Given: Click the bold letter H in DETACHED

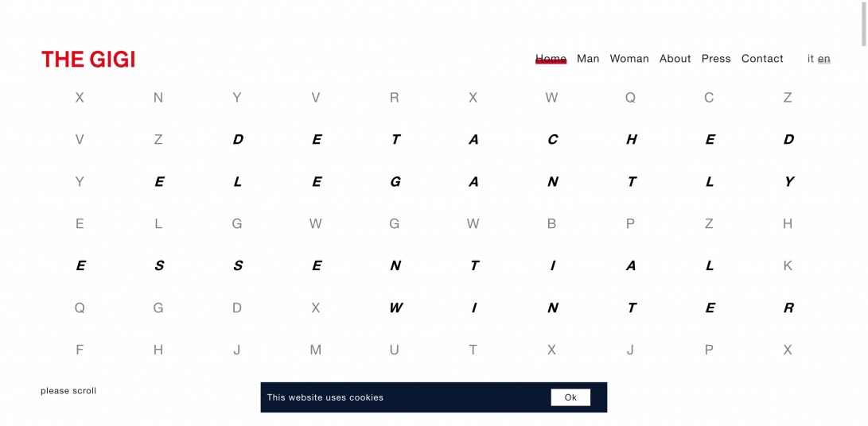Looking at the screenshot, I should click(x=632, y=140).
